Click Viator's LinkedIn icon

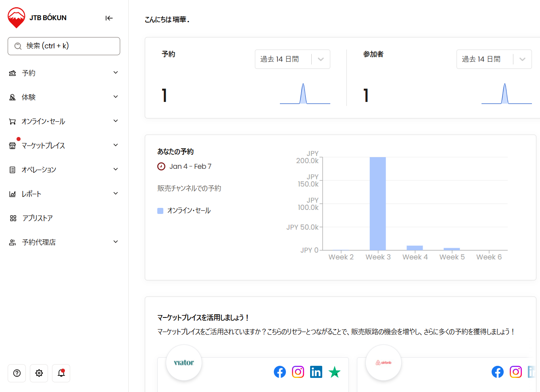click(316, 372)
